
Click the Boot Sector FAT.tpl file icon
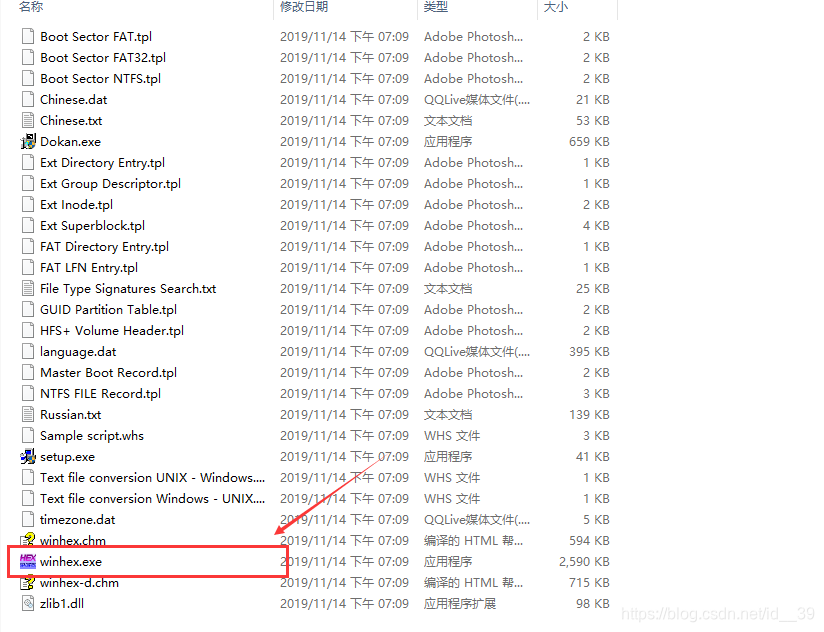click(28, 36)
